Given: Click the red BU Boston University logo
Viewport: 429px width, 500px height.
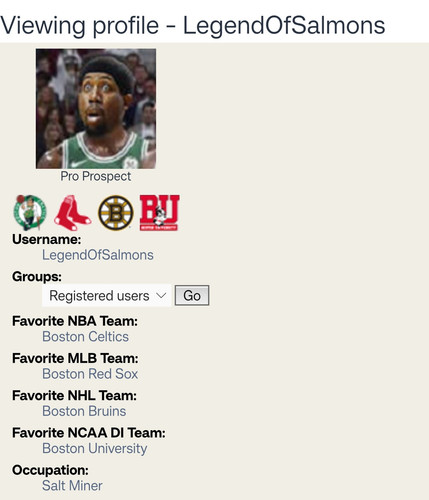Looking at the screenshot, I should (160, 213).
